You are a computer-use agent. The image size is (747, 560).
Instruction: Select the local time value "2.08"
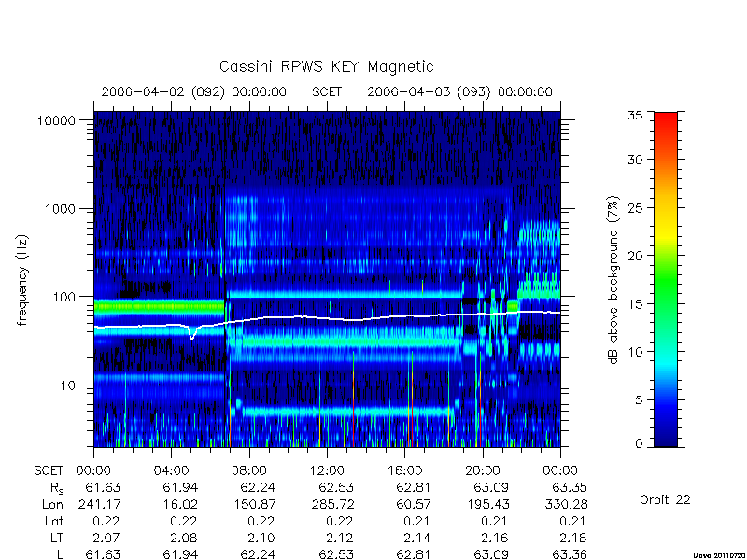coord(185,538)
